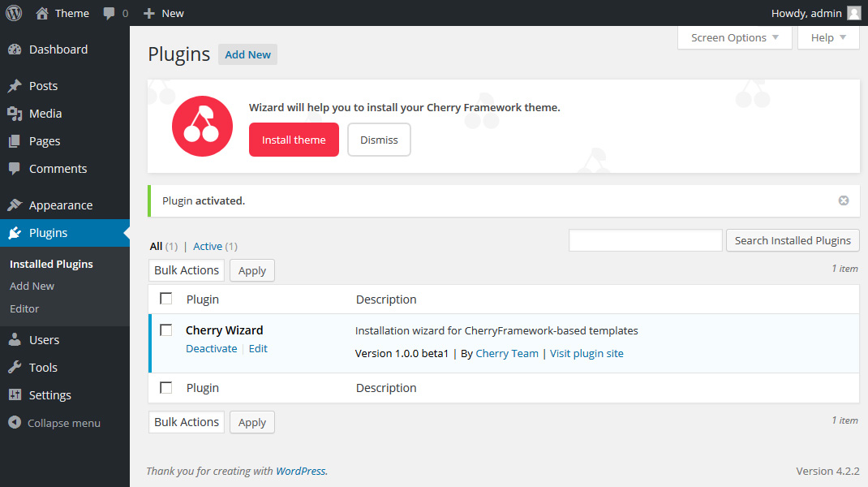
Task: Open the WordPress link in footer
Action: [x=301, y=471]
